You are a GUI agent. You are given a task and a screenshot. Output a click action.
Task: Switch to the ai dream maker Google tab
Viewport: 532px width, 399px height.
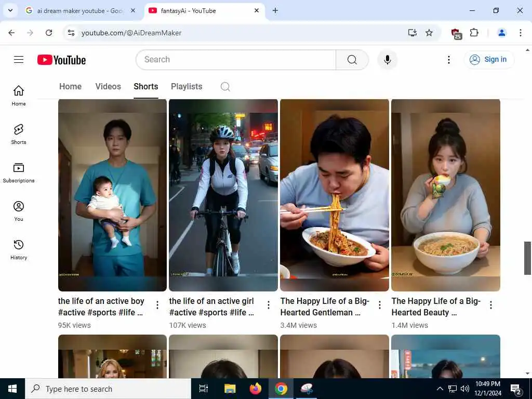click(x=81, y=11)
